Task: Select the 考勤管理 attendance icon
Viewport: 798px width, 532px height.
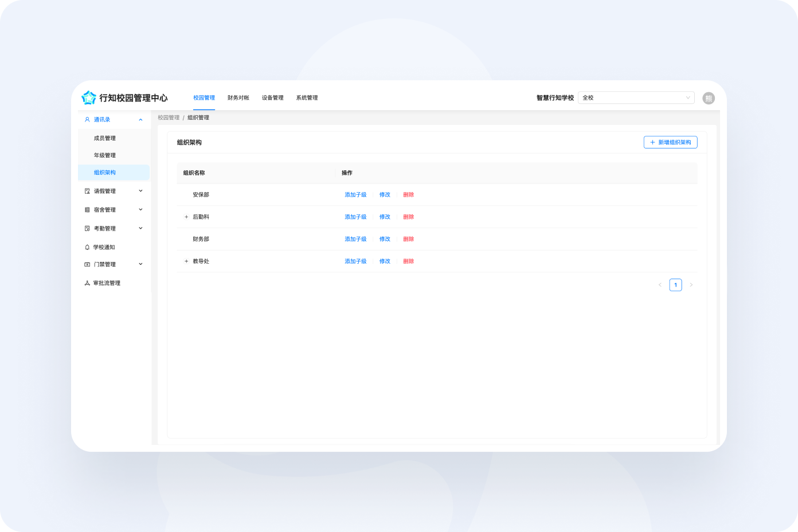Action: [87, 228]
